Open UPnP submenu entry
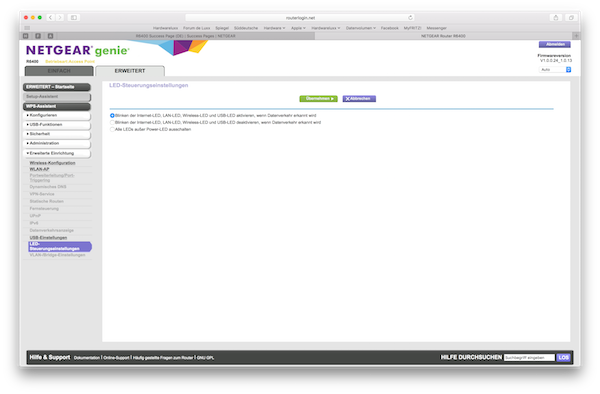The width and height of the screenshot is (600, 394). pos(35,216)
